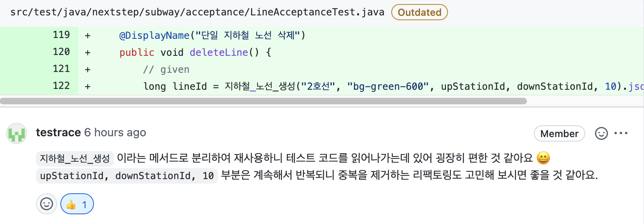
Task: Click the Member badge
Action: point(559,133)
